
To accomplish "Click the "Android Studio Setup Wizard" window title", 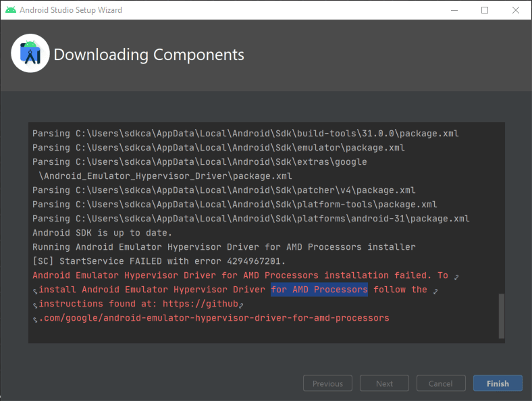I will (x=71, y=10).
